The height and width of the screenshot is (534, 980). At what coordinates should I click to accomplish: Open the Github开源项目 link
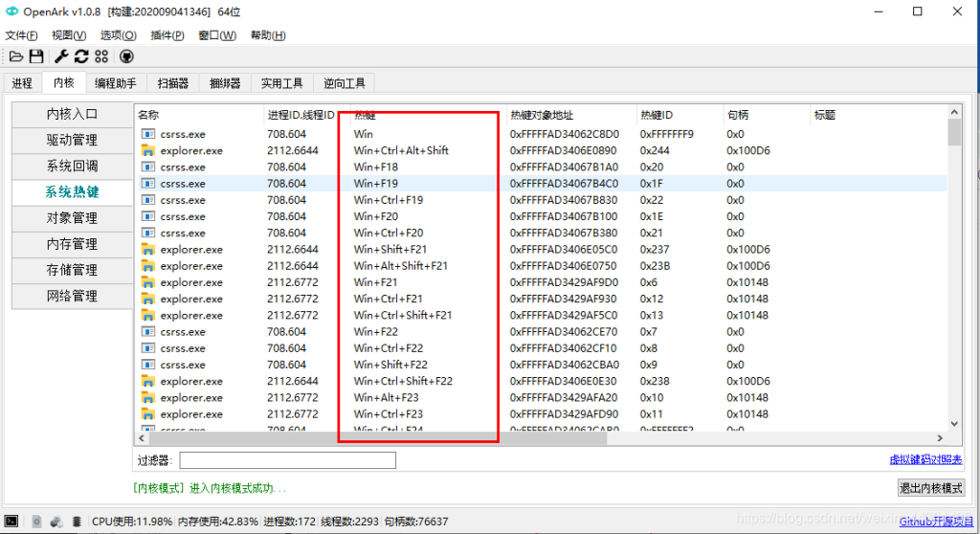[936, 522]
